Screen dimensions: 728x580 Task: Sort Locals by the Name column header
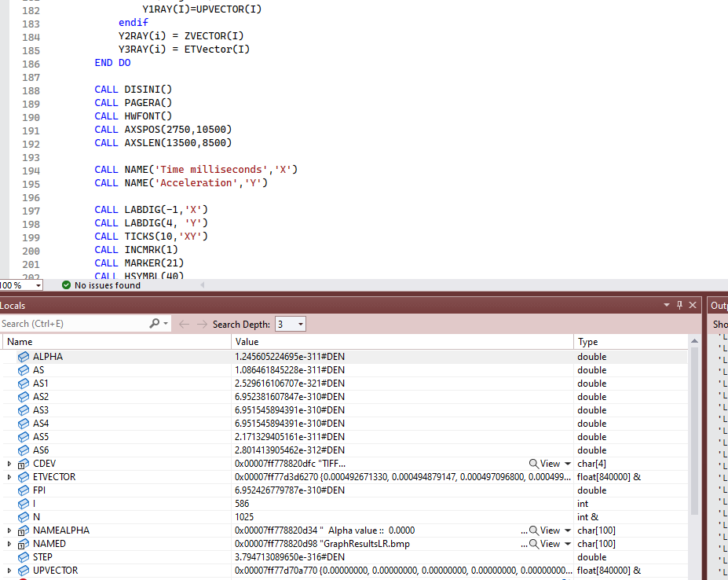116,342
